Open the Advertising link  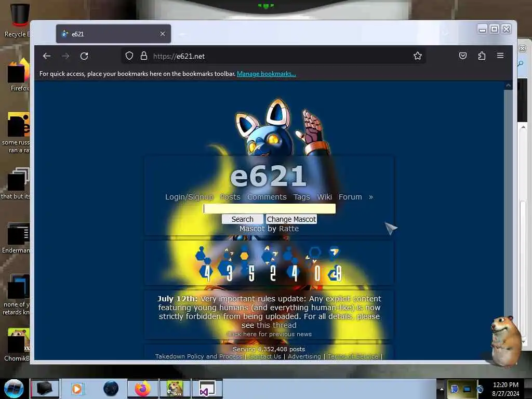pyautogui.click(x=304, y=356)
